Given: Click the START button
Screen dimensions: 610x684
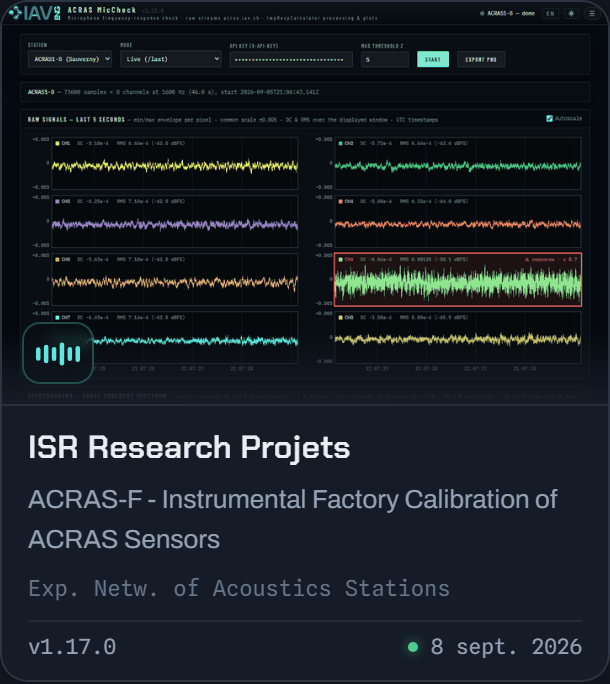Looking at the screenshot, I should click(433, 59).
